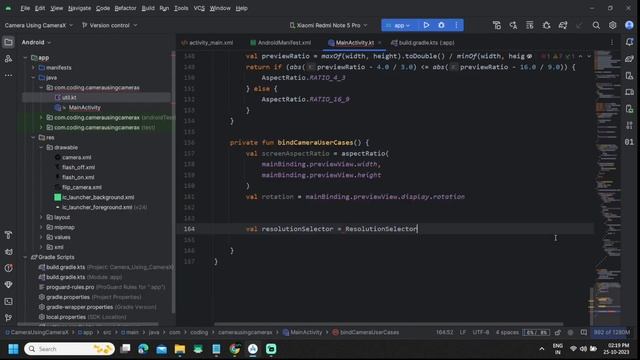Viewport: 640px width, 360px height.
Task: Open Camera Using CameraX project dropdown
Action: [x=39, y=25]
